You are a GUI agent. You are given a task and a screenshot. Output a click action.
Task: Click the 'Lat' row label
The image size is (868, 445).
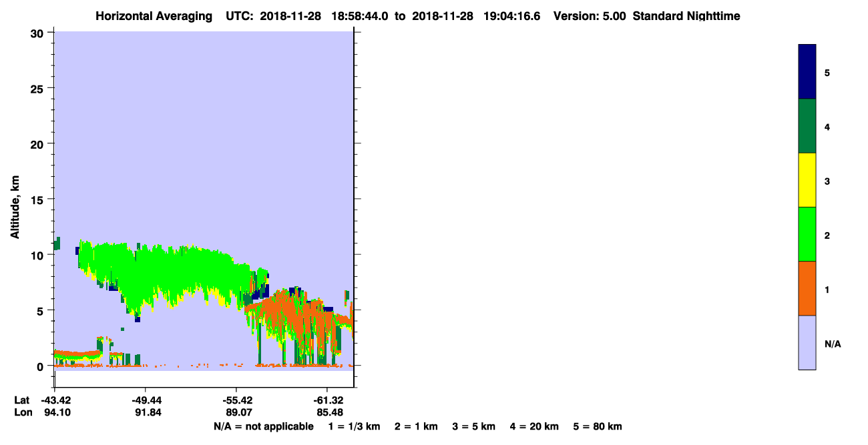click(21, 400)
